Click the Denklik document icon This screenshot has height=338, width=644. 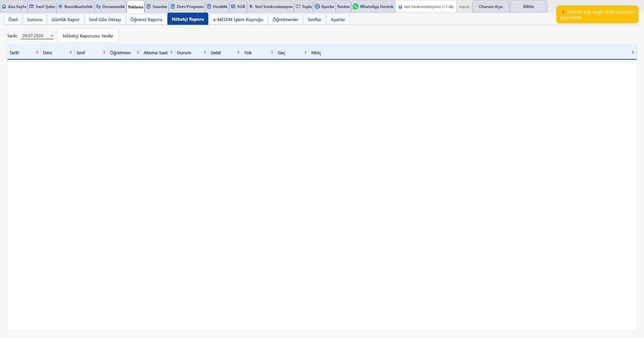point(209,6)
